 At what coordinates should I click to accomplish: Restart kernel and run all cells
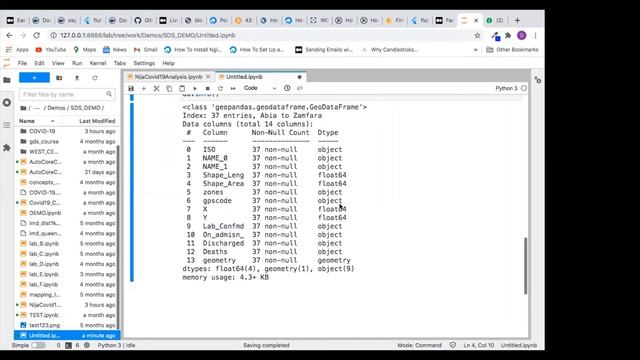[233, 88]
